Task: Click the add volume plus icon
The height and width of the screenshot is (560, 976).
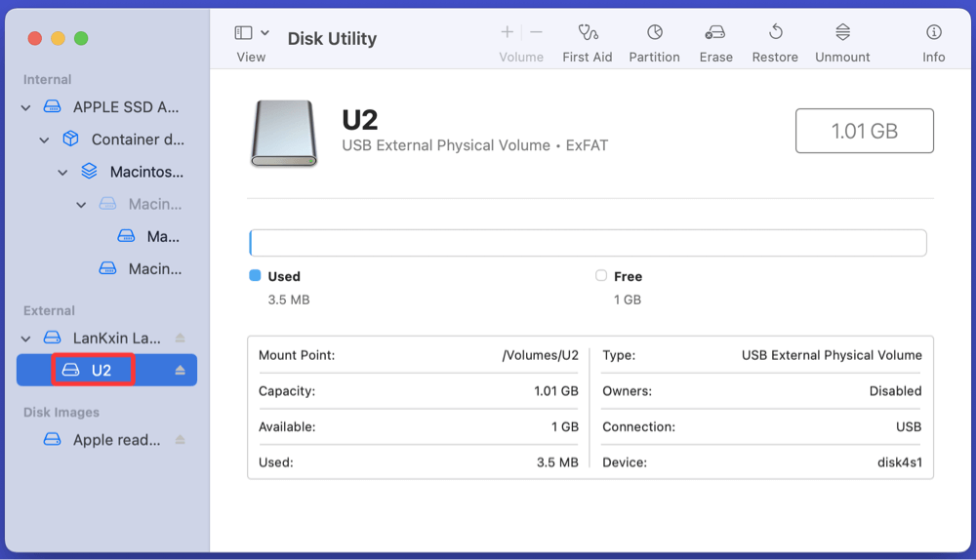Action: 507,32
